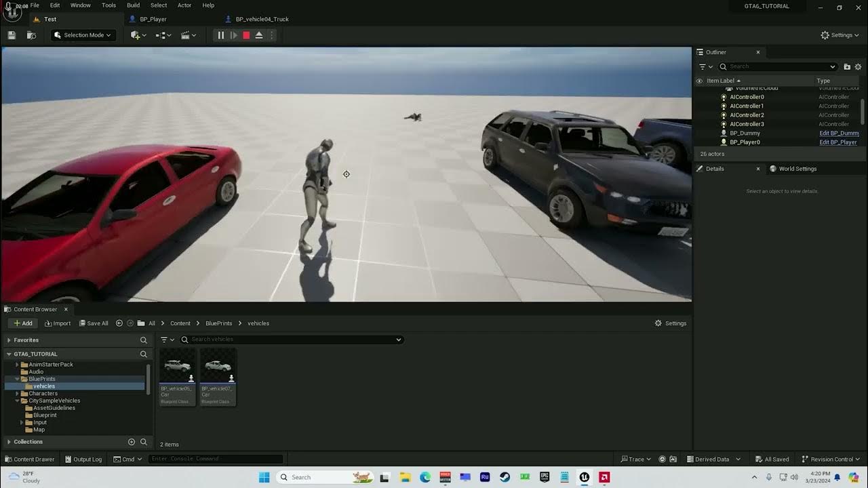Pause the play-in-editor simulation
868x488 pixels.
tap(220, 35)
